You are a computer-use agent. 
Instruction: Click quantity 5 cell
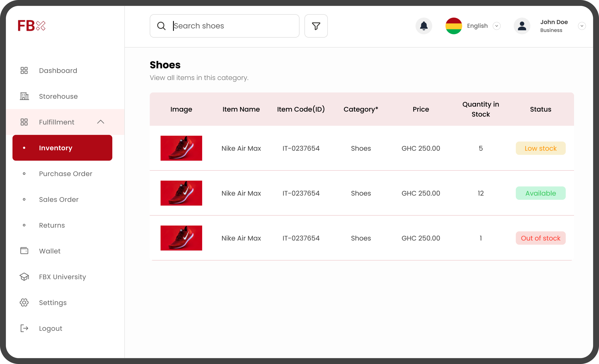[x=481, y=148]
